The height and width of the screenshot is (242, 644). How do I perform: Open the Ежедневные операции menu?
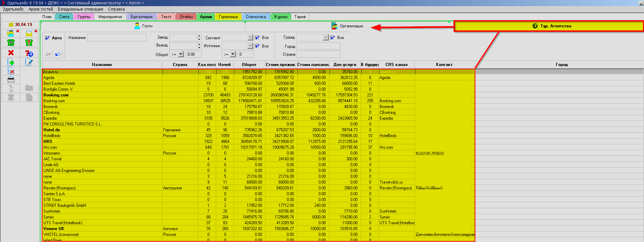80,9
